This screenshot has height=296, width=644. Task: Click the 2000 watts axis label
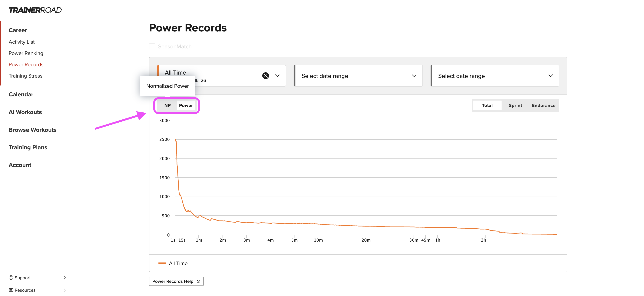164,159
